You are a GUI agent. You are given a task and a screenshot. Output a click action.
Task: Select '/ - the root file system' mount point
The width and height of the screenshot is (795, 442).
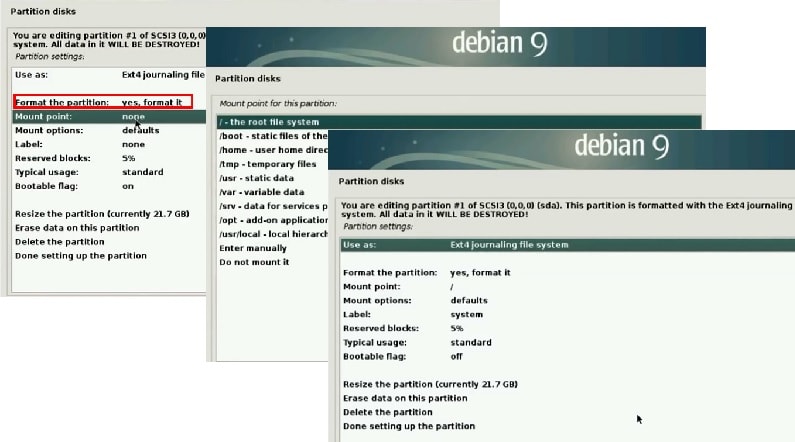(459, 122)
